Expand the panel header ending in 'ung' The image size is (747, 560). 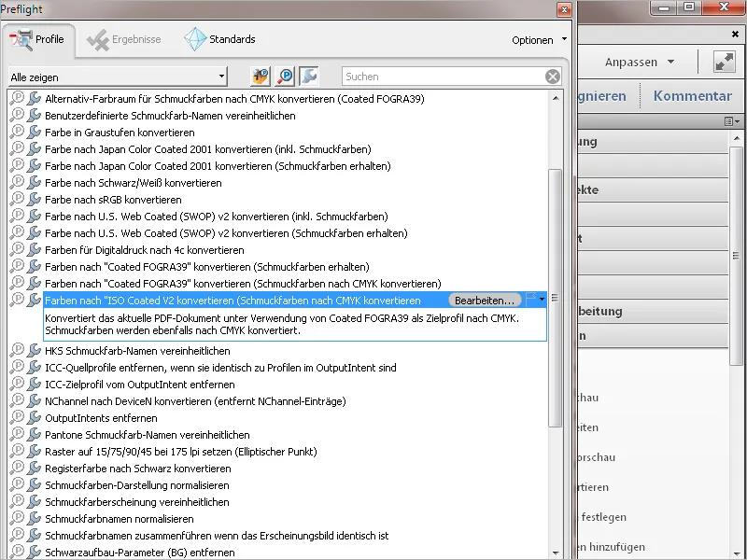[x=653, y=142]
